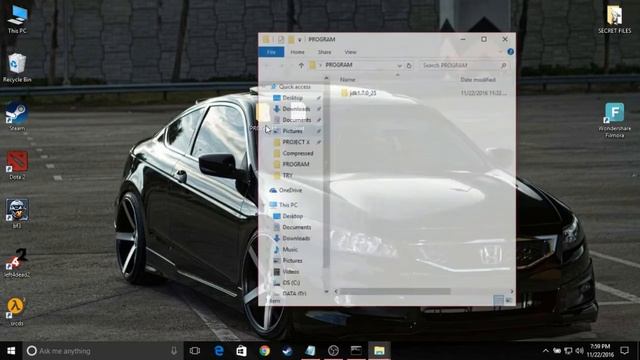The image size is (640, 360).
Task: Open the This PC desktop icon
Action: [x=17, y=19]
